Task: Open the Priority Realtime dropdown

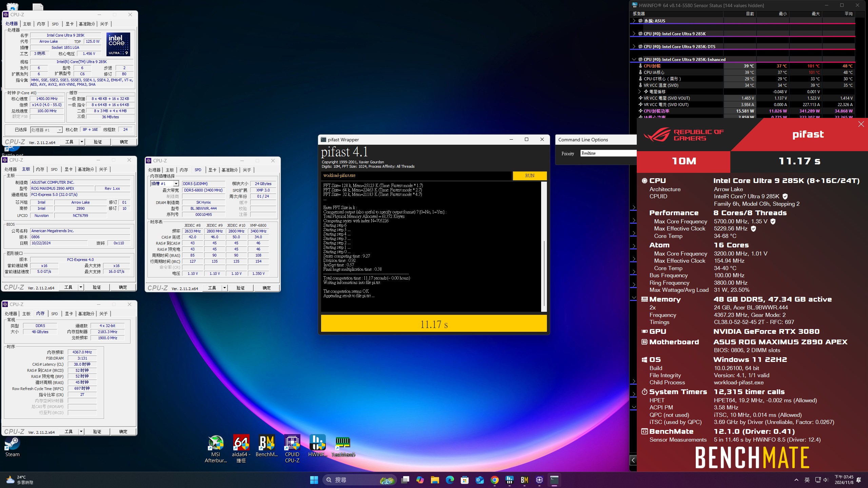Action: click(608, 153)
